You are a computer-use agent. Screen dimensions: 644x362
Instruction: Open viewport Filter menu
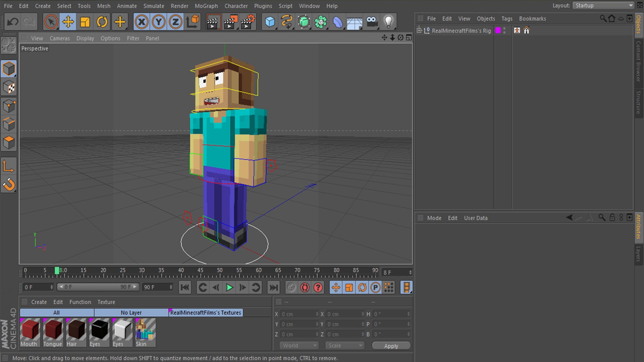click(133, 38)
